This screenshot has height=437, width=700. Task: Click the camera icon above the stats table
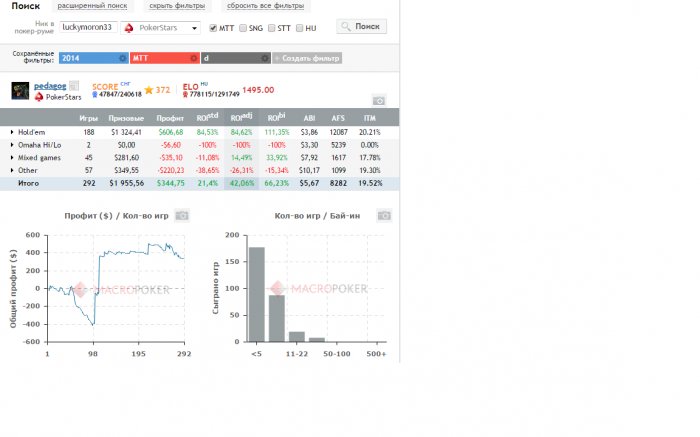pyautogui.click(x=379, y=101)
